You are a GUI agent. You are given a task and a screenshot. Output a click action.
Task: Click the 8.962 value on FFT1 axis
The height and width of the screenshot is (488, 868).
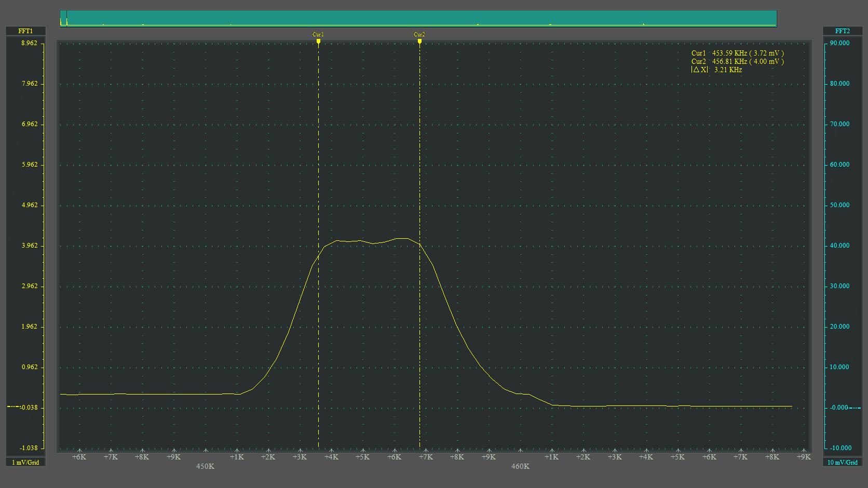tap(29, 43)
